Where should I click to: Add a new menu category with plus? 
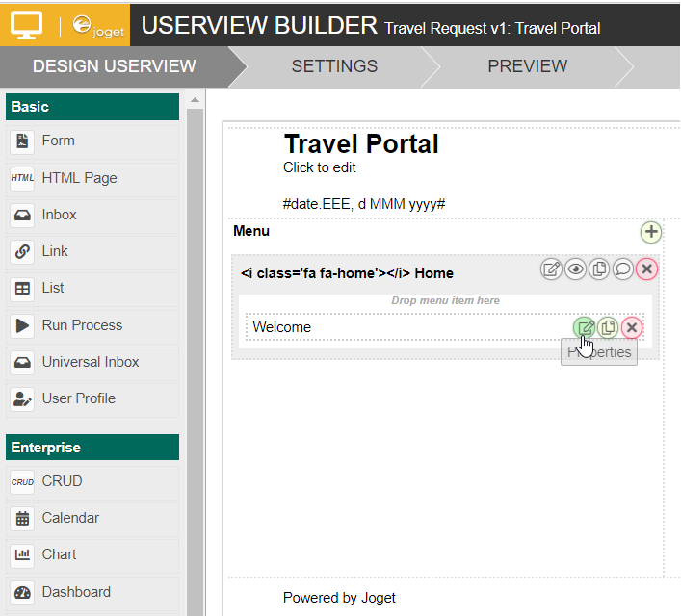point(651,232)
